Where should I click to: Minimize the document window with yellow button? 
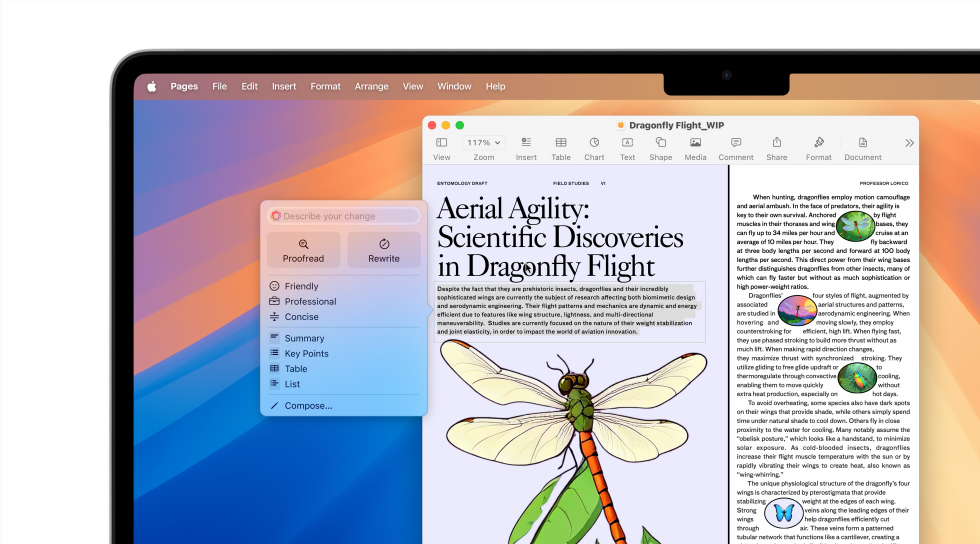446,125
